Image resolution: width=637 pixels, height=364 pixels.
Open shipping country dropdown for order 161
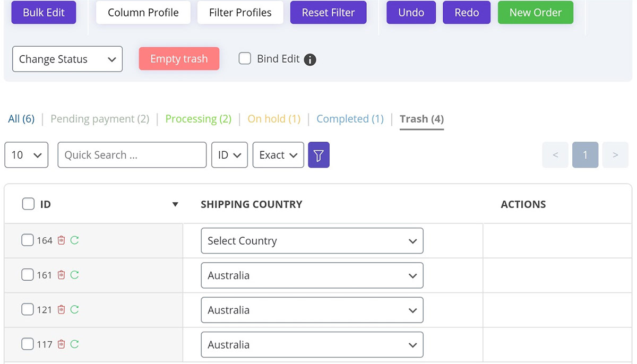(312, 275)
